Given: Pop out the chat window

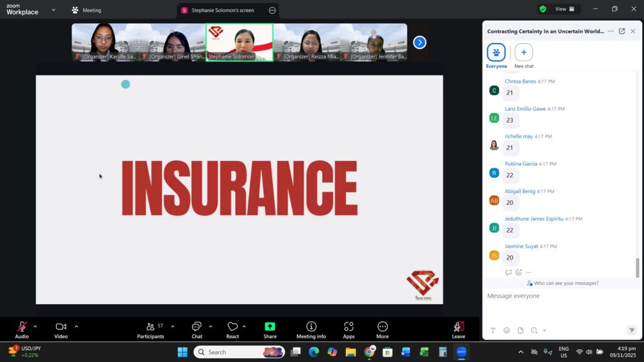Looking at the screenshot, I should pyautogui.click(x=622, y=31).
